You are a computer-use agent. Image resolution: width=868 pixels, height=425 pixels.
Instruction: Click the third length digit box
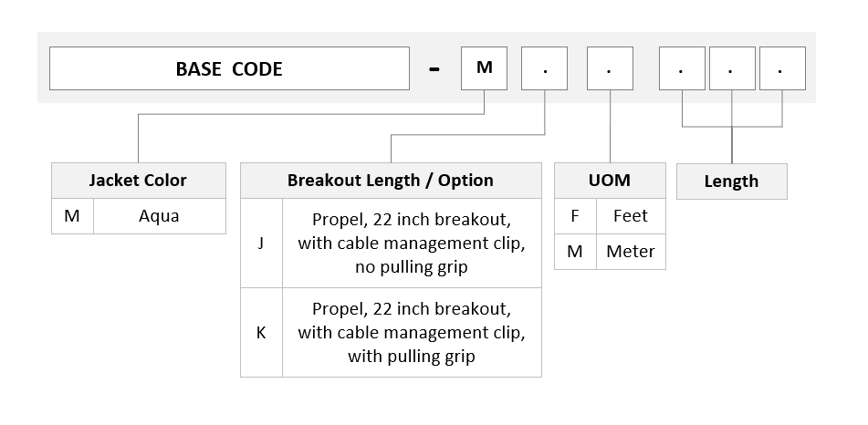pos(782,68)
